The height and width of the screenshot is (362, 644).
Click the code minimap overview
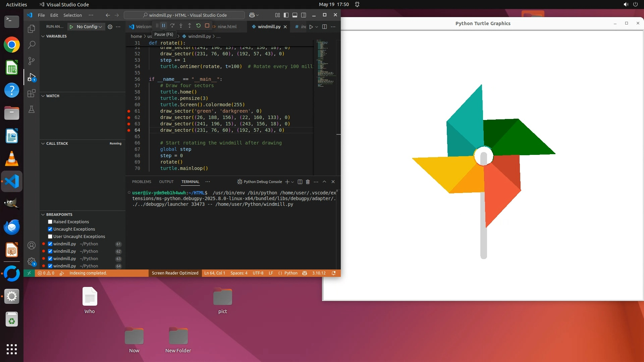point(325,64)
